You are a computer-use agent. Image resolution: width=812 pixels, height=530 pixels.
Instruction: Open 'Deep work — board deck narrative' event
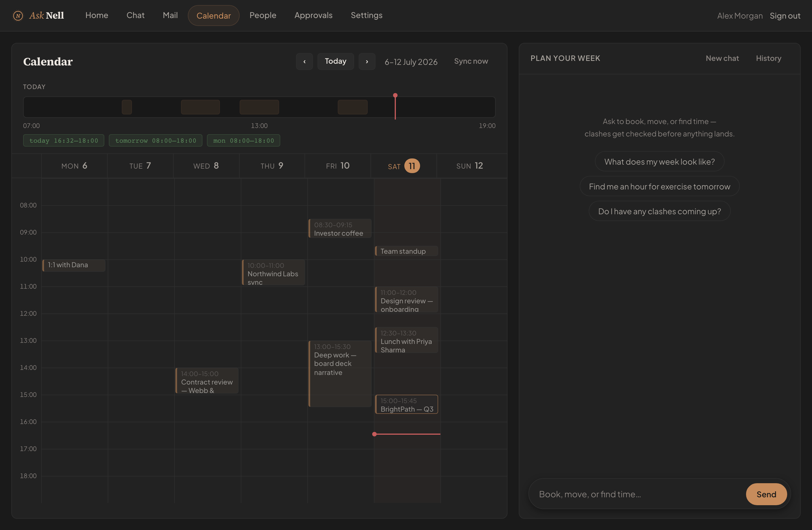(x=340, y=374)
